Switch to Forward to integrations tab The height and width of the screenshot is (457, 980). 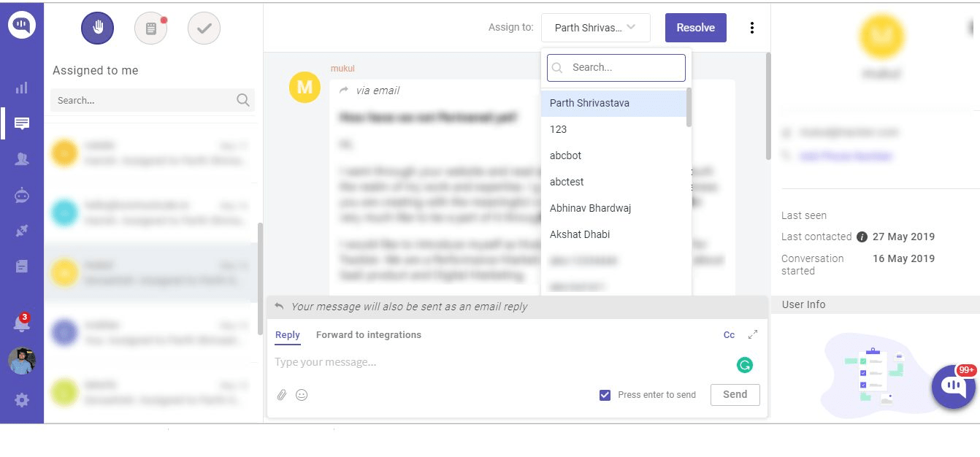pyautogui.click(x=369, y=335)
